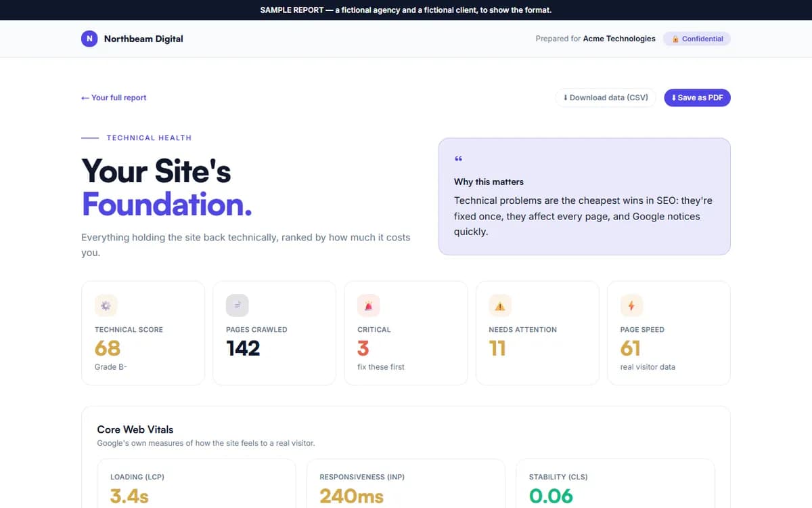Select the Pages Crawled value 142
This screenshot has height=508, width=812.
(x=243, y=348)
